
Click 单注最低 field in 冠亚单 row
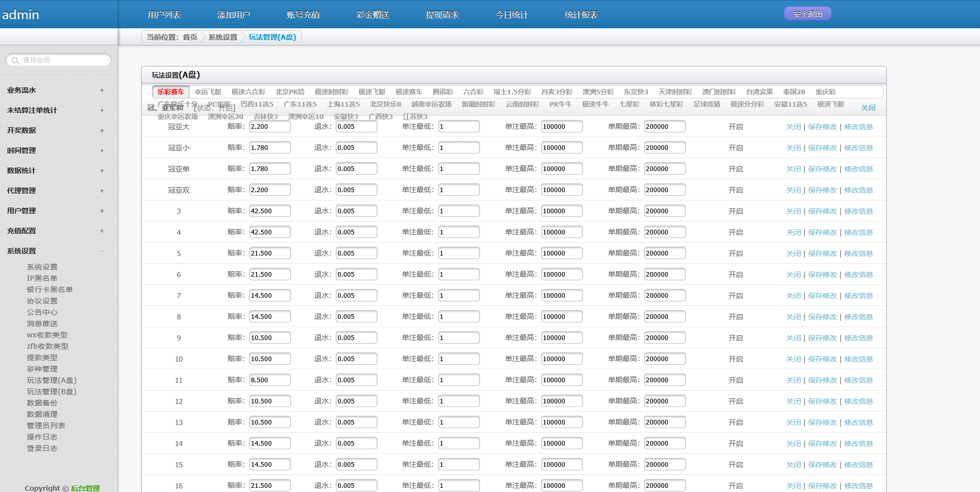[459, 168]
